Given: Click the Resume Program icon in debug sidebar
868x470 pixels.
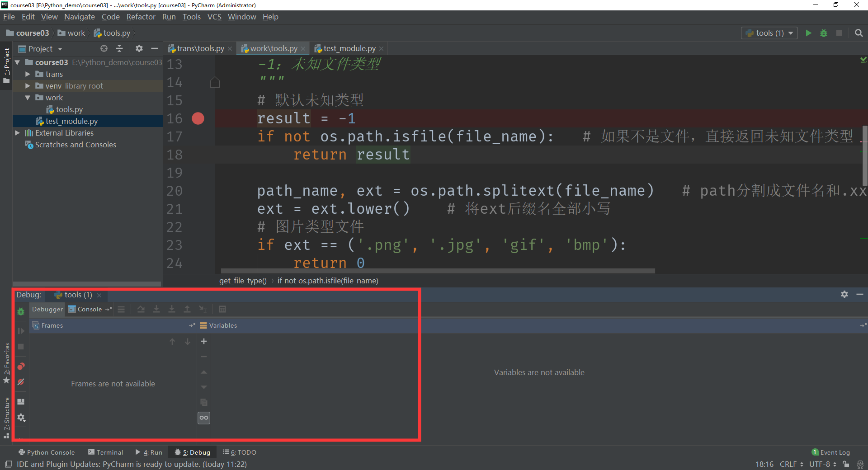Looking at the screenshot, I should pos(21,331).
